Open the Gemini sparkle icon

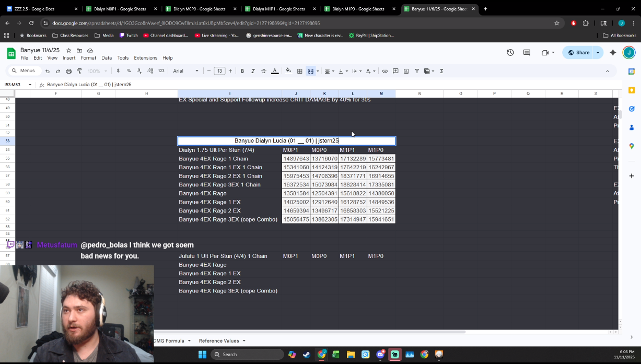[x=613, y=52]
